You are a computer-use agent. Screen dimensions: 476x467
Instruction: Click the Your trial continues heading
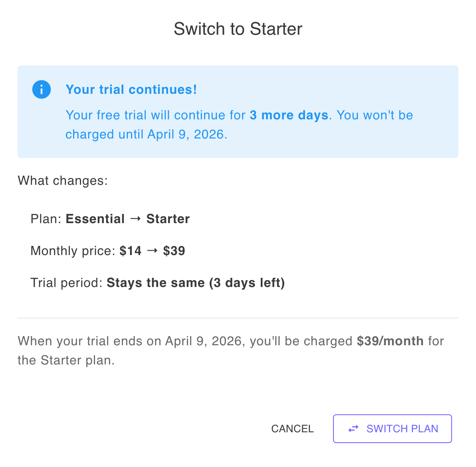tap(131, 89)
